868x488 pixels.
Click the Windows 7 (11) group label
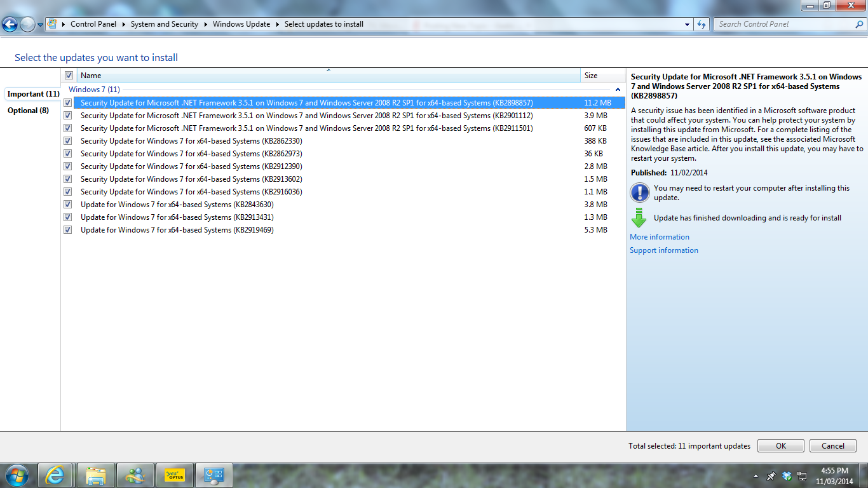(x=94, y=90)
